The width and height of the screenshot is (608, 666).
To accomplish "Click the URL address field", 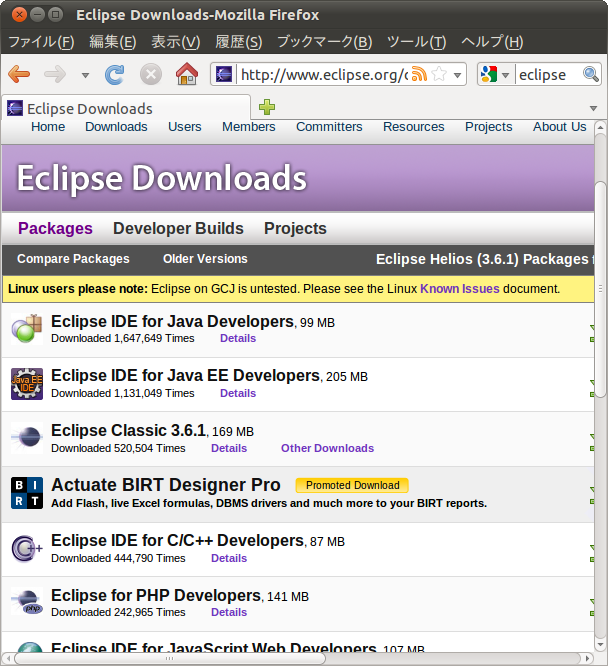I will tap(324, 74).
